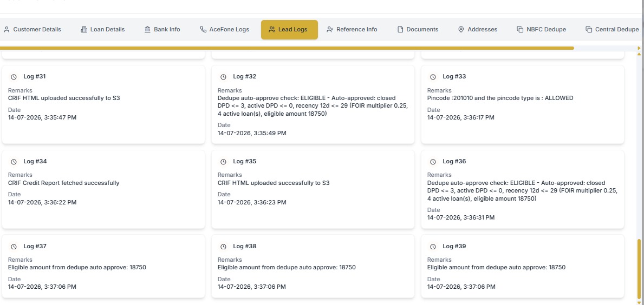Screen dimensions: 644x305
Task: Select the Log #36 heading
Action: [x=454, y=162]
